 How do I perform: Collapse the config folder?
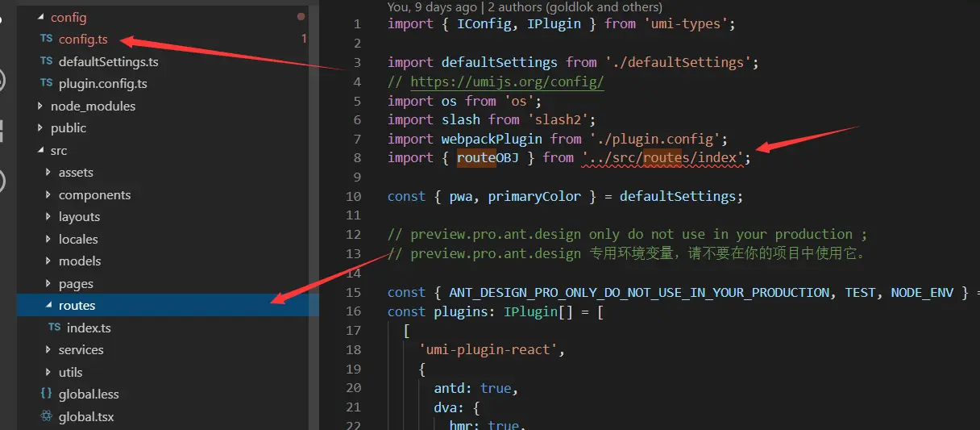pos(41,17)
